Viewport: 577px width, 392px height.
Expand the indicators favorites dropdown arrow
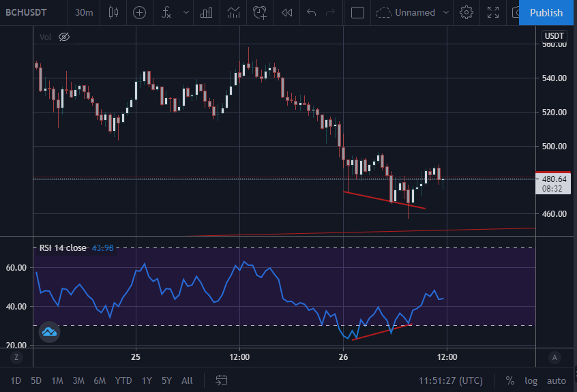click(186, 12)
